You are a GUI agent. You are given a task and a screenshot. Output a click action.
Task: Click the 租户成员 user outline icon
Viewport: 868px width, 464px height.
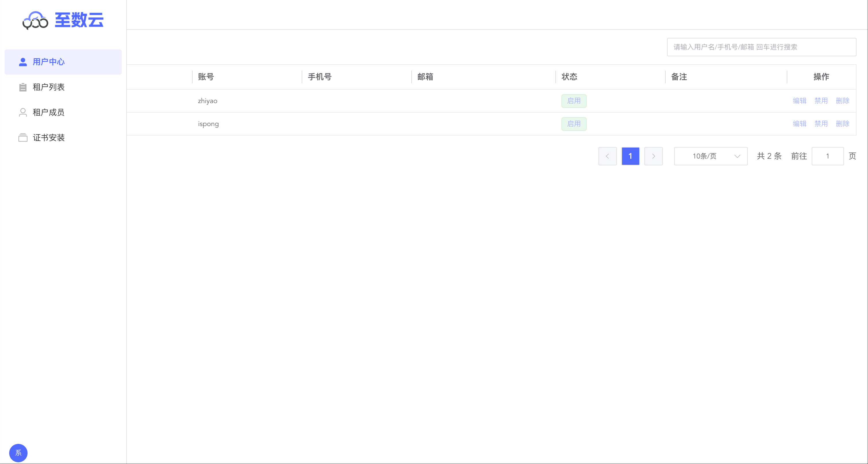pos(23,113)
